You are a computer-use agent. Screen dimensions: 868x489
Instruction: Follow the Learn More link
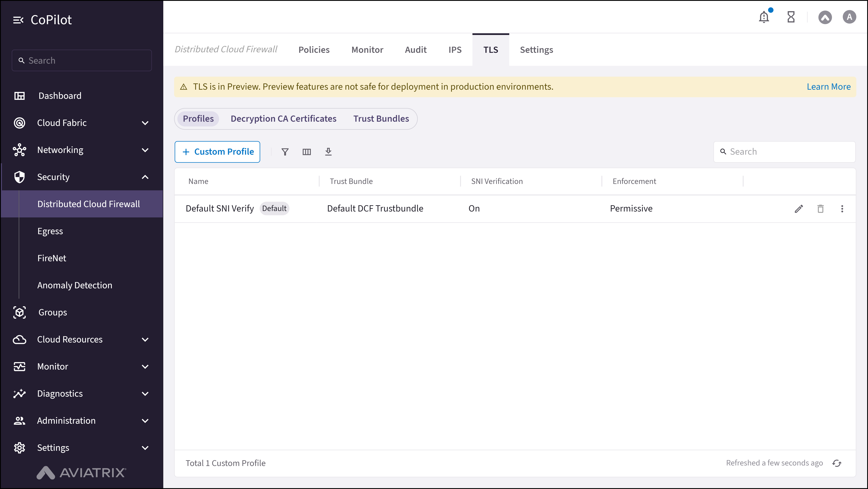829,87
